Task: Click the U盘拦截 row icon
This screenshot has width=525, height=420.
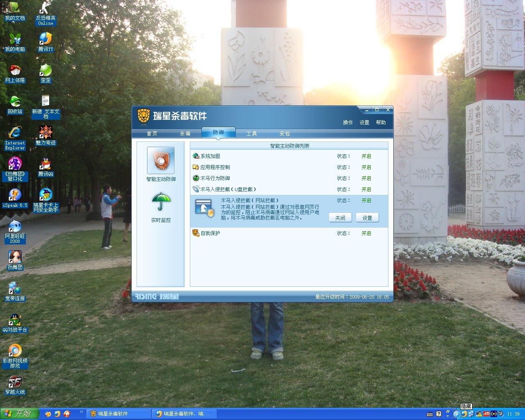Action: click(196, 189)
